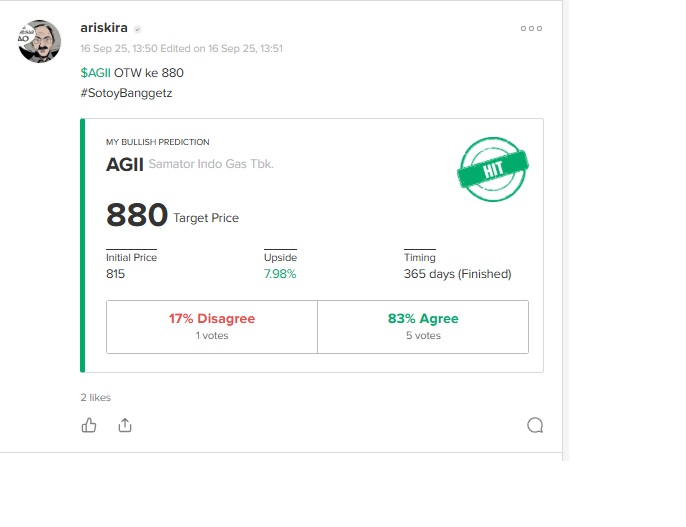Click the #SotoyBanggetz hashtag

click(x=126, y=93)
